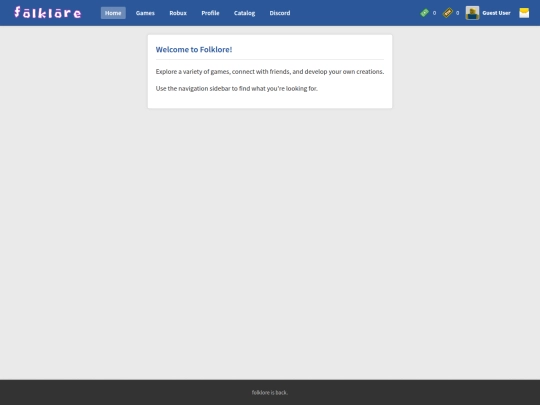540x405 pixels.
Task: Click the Robux balance number 0
Action: (x=434, y=13)
